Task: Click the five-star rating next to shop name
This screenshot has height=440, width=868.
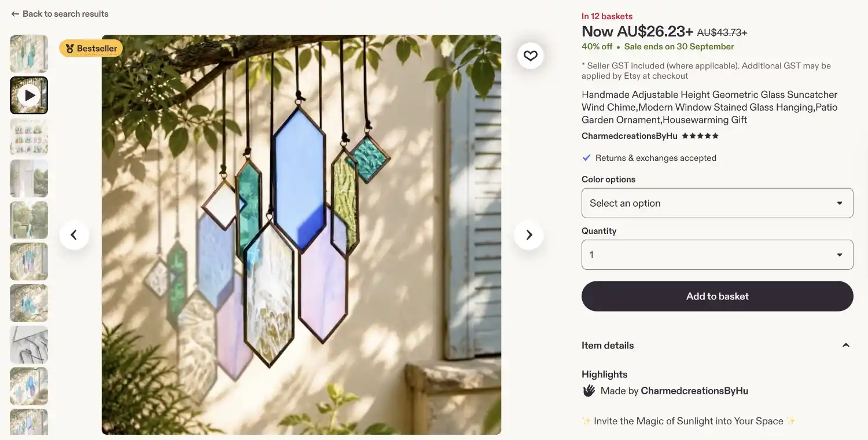Action: point(700,136)
